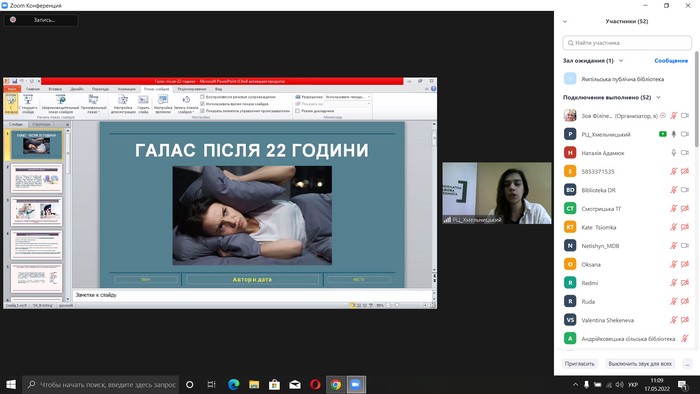
Task: Click the Найти участника search field
Action: click(627, 43)
